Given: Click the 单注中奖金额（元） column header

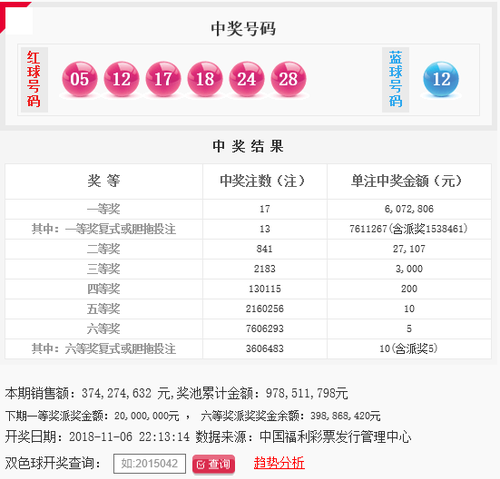Looking at the screenshot, I should (x=409, y=181).
